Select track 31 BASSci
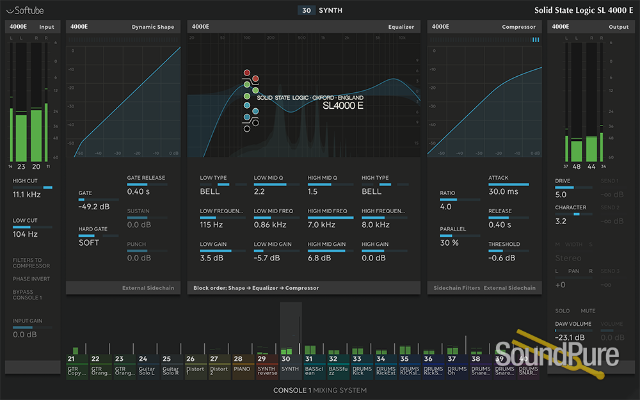Image resolution: width=640 pixels, height=400 pixels. pyautogui.click(x=314, y=361)
